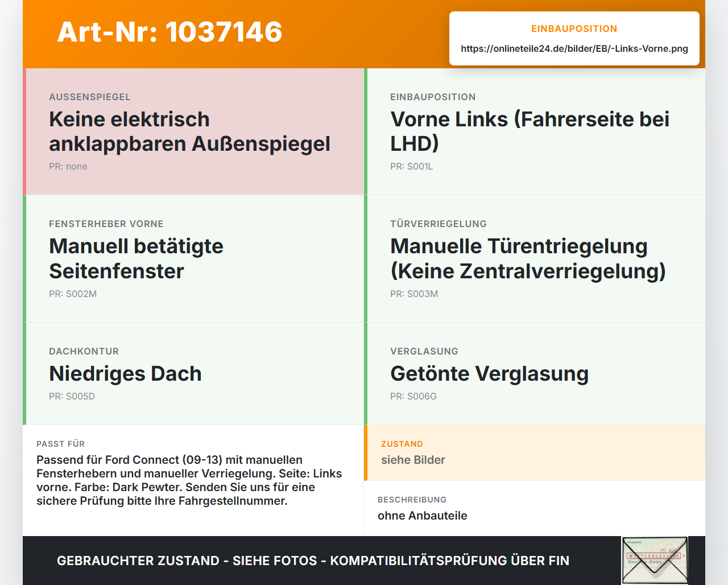The image size is (728, 585).
Task: Open the Links-Vorne.png image URL
Action: tap(574, 48)
